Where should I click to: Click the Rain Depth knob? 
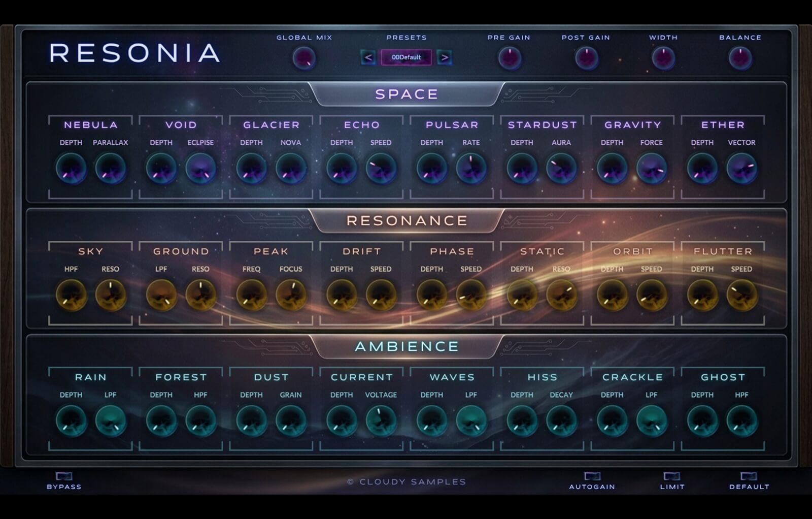[x=71, y=421]
